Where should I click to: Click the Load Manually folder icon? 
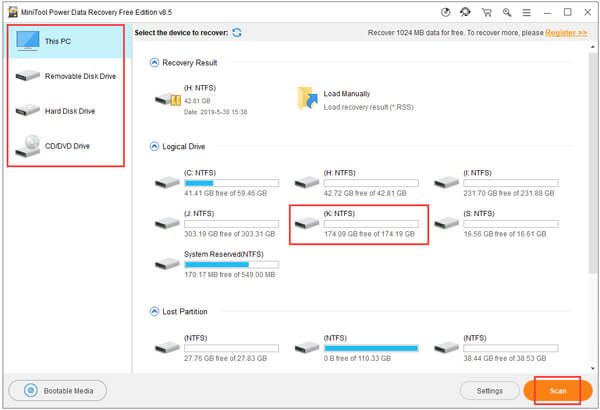(307, 97)
